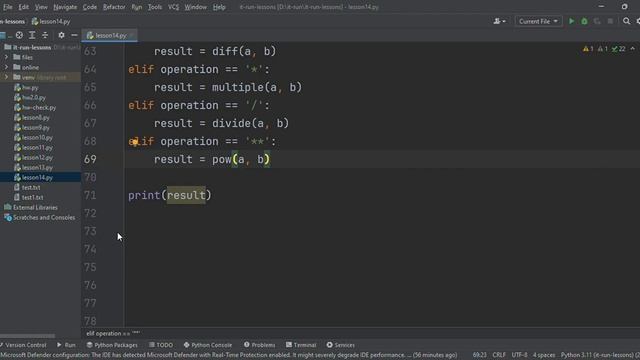
Task: Select lesson10.py in the project tree
Action: tap(33, 138)
